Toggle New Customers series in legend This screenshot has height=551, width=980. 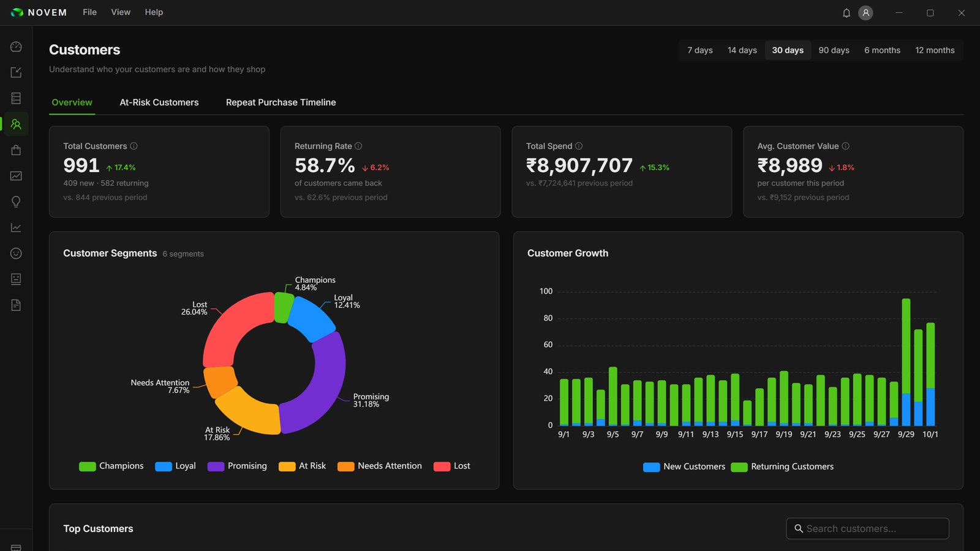point(684,467)
